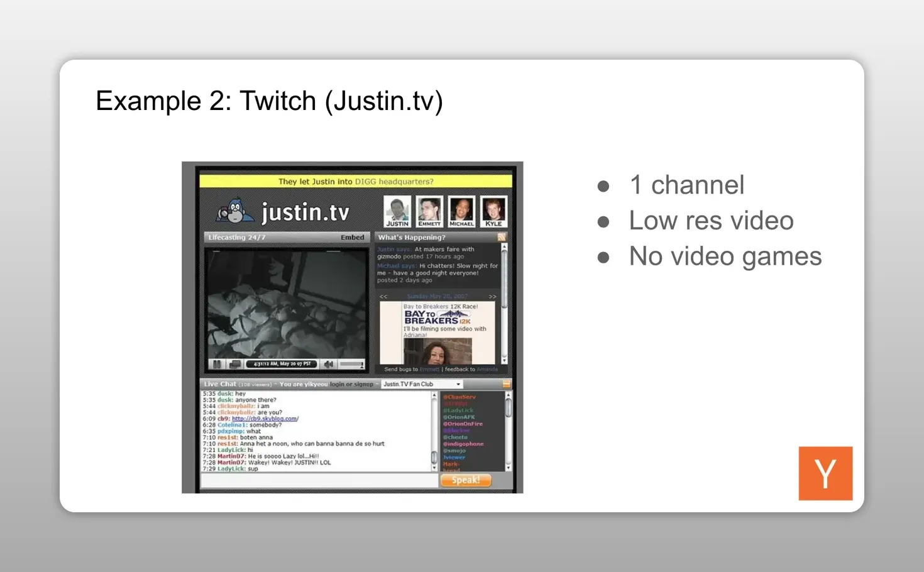Mute the video with the speaker icon
The width and height of the screenshot is (924, 572).
click(x=328, y=364)
